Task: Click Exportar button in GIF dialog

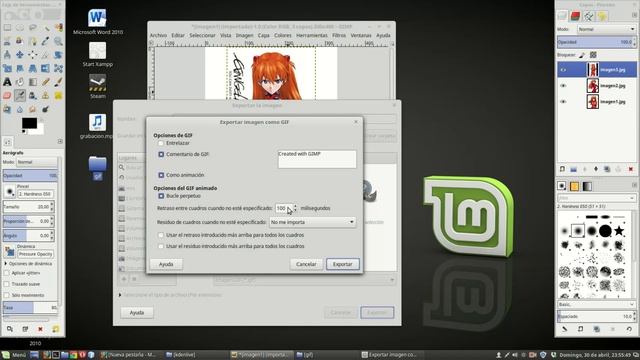Action: [342, 264]
